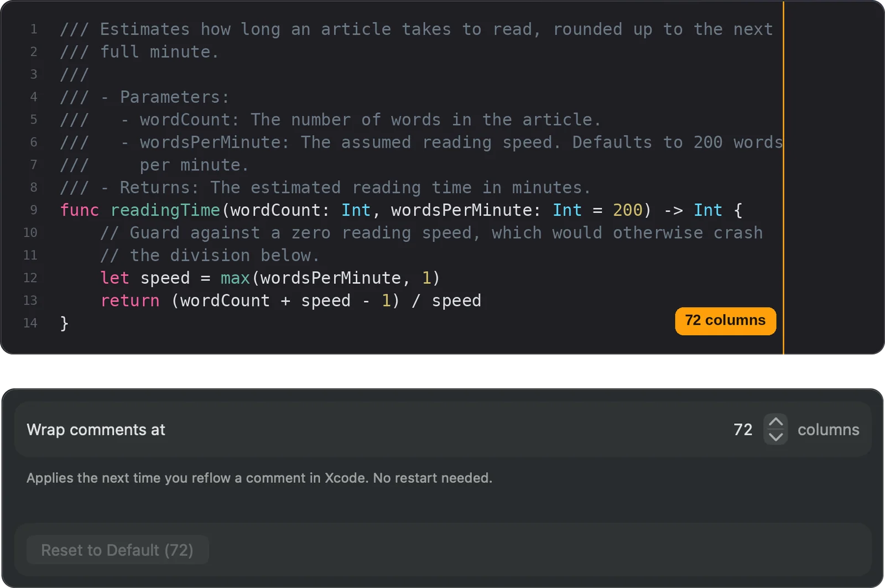Decrease wrap column value with stepper down arrow
The image size is (885, 588).
point(775,437)
